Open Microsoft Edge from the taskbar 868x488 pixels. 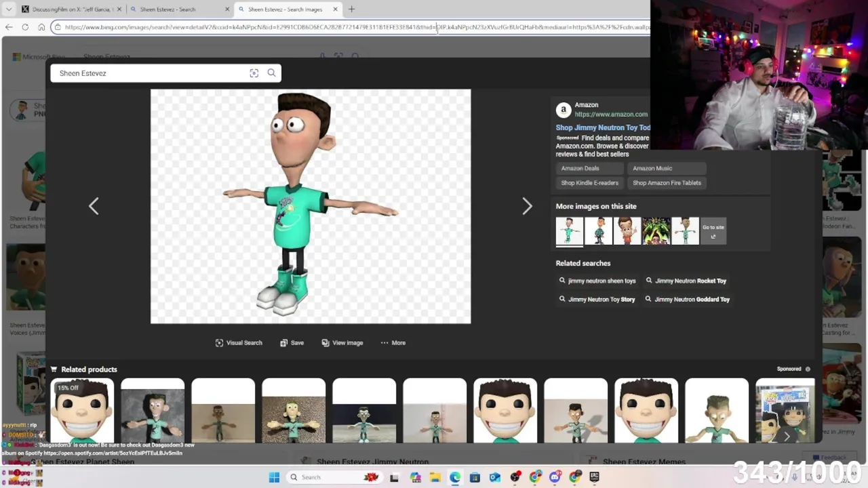[x=455, y=477]
